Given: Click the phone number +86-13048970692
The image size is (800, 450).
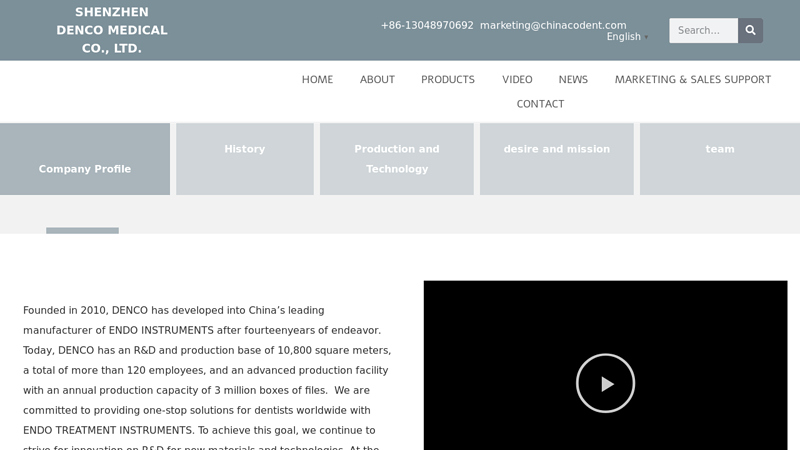Looking at the screenshot, I should point(427,26).
